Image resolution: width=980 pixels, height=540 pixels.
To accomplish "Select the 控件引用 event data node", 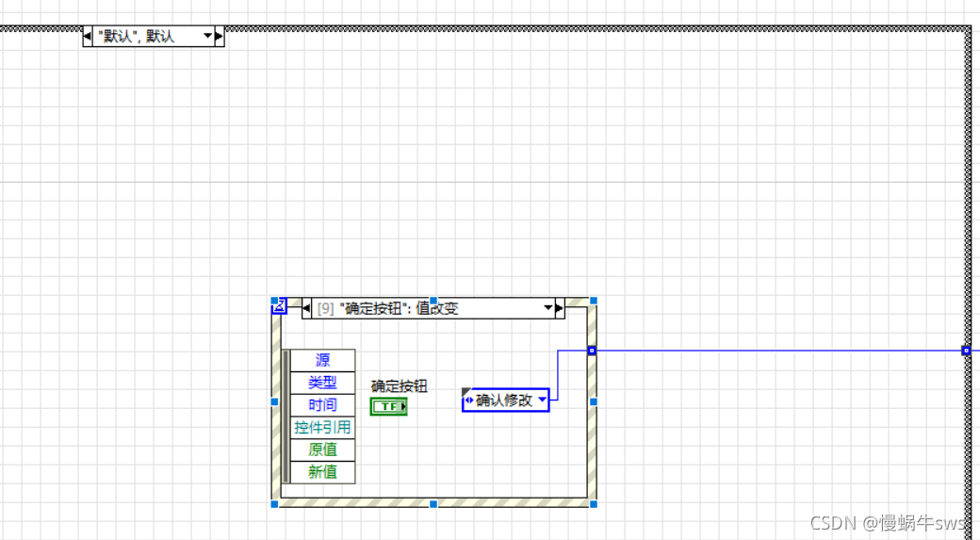I will click(322, 428).
